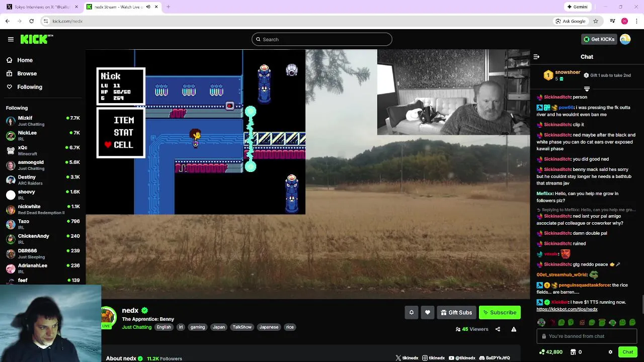
Task: Reload the browser page
Action: (x=31, y=21)
